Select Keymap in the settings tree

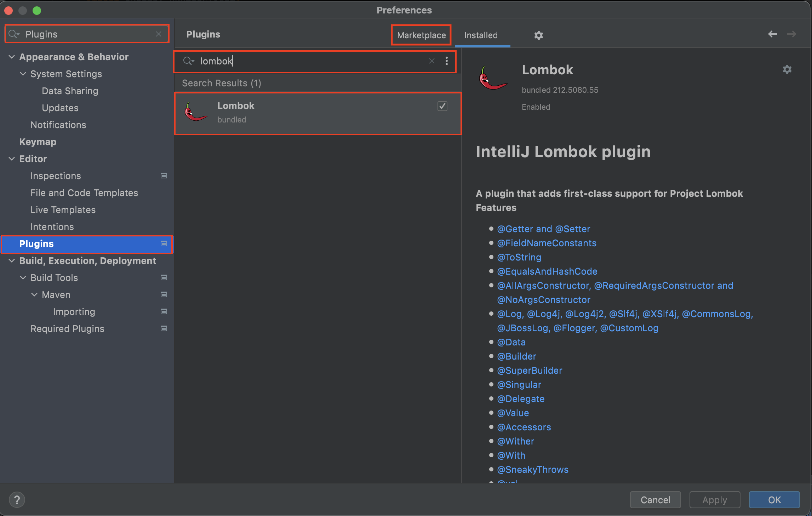(x=38, y=142)
